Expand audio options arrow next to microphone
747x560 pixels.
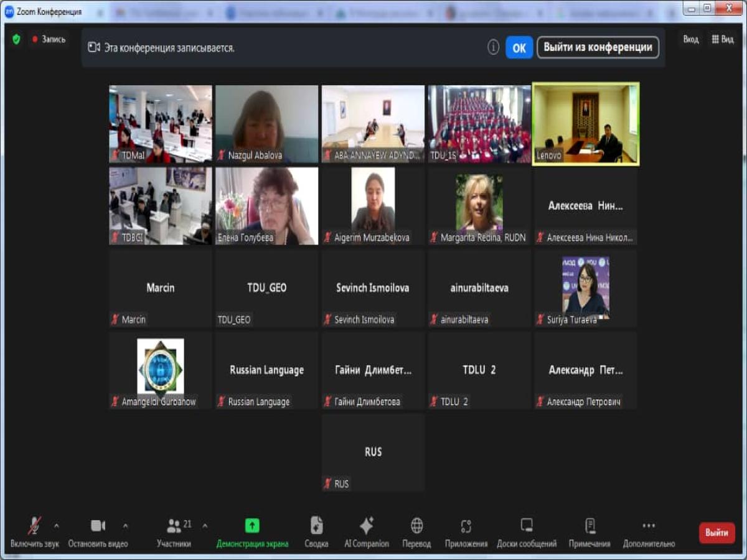(x=57, y=525)
